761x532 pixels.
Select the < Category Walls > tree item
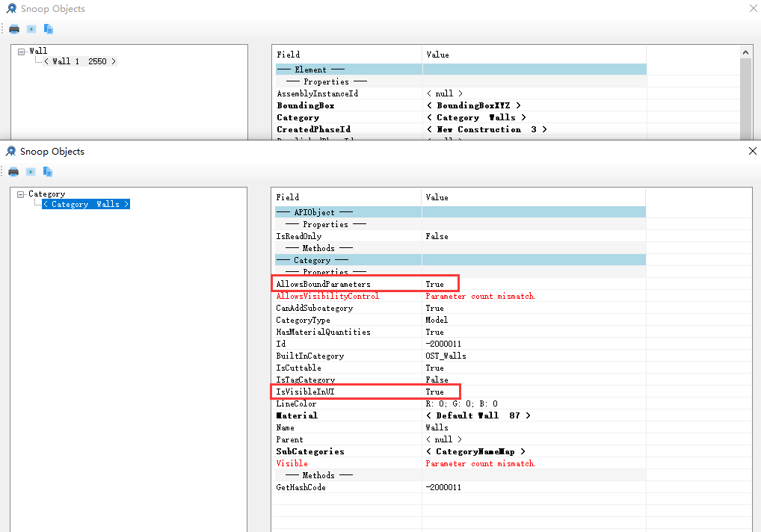coord(86,204)
